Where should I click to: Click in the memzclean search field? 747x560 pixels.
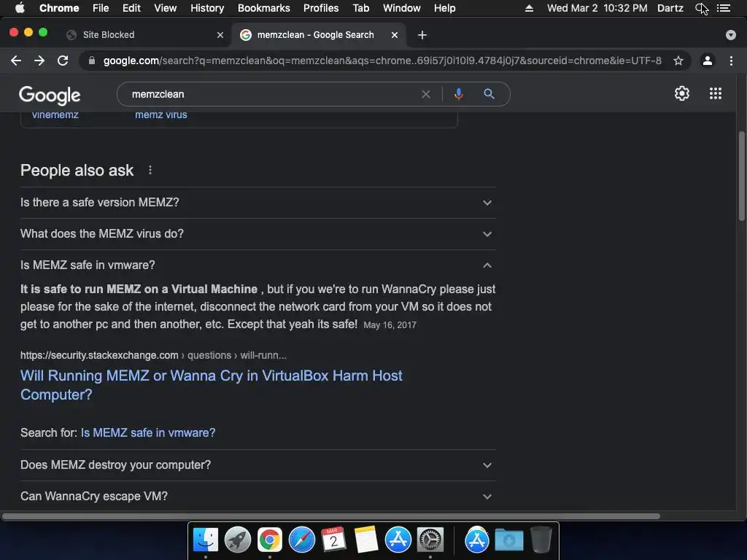click(274, 94)
